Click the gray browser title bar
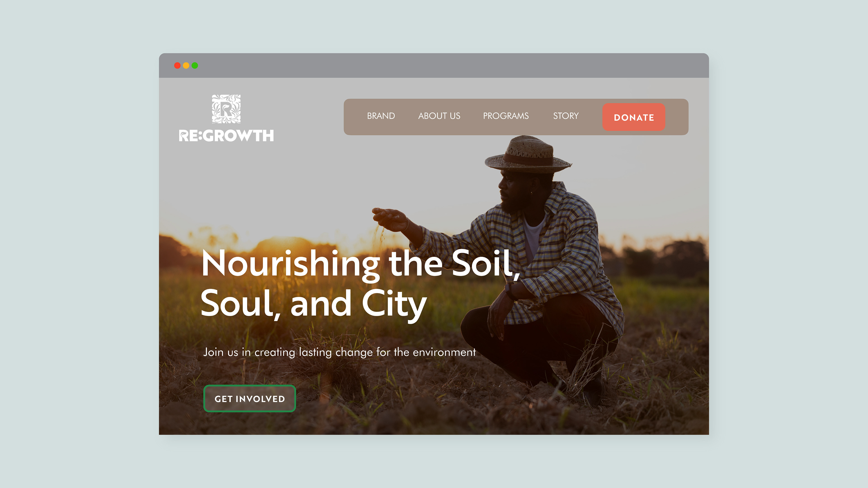This screenshot has width=868, height=488. point(434,65)
